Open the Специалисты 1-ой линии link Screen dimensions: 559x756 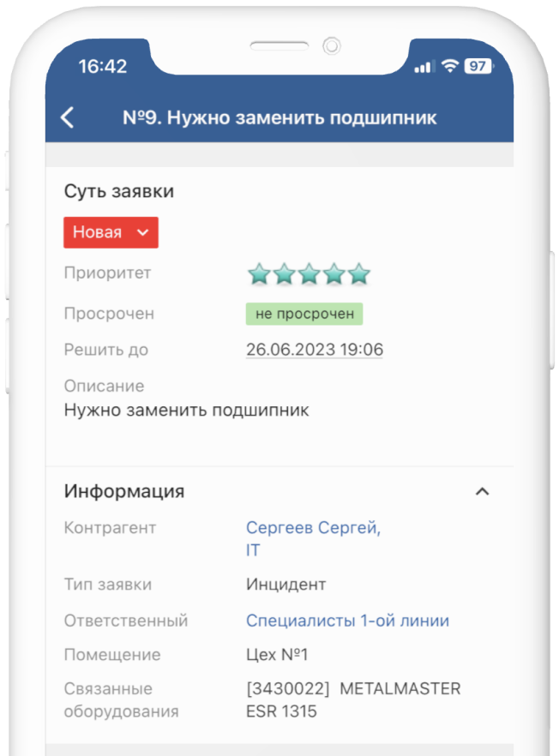pos(348,621)
